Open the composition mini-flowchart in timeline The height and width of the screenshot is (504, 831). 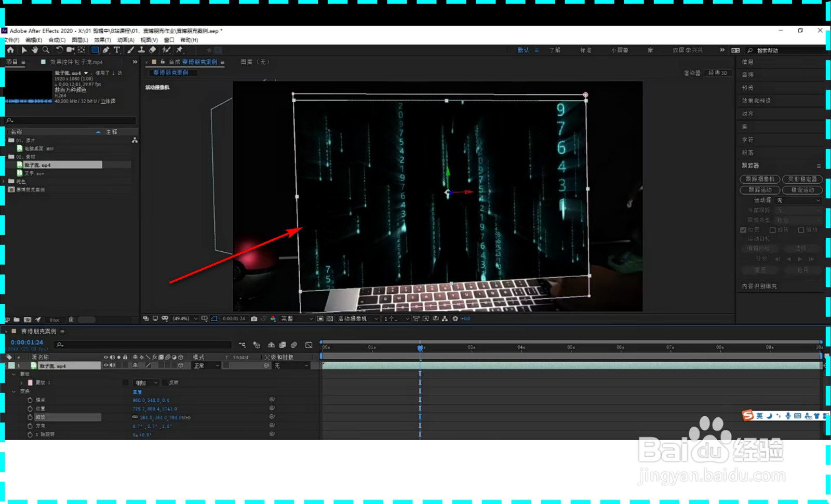click(x=242, y=345)
